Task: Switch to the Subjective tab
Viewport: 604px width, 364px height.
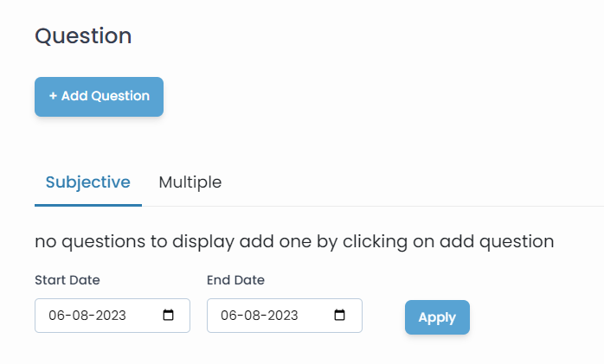Action: (x=88, y=182)
